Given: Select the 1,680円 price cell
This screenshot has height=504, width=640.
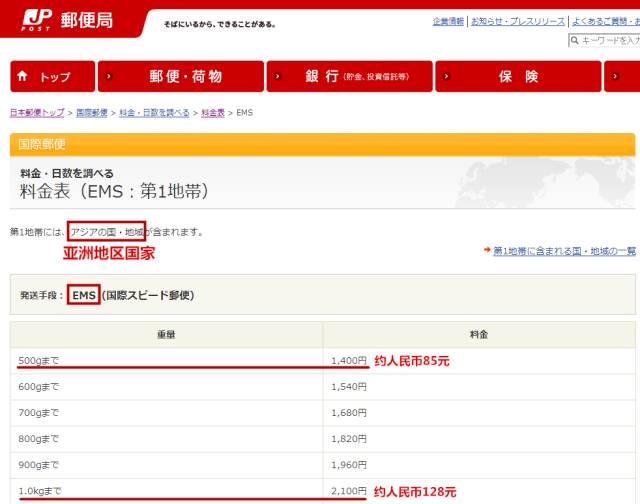Looking at the screenshot, I should [479, 413].
